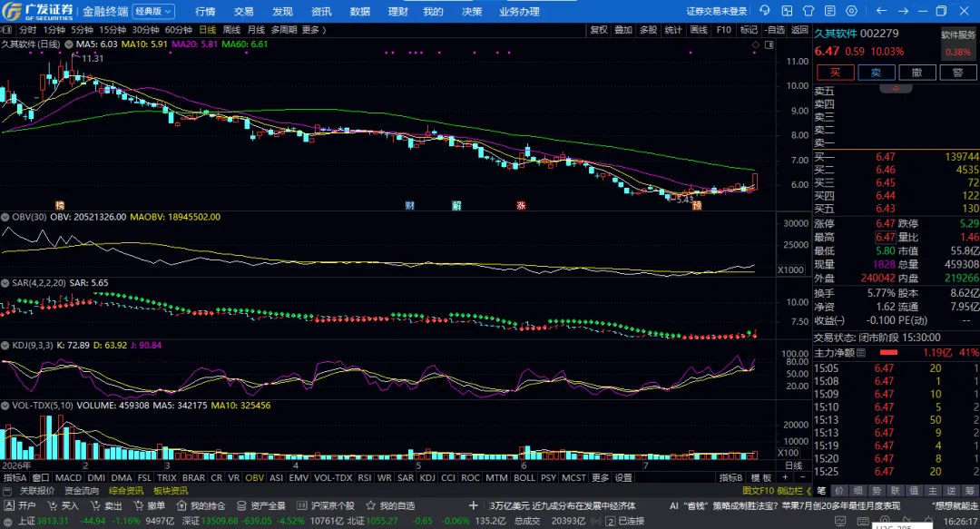The height and width of the screenshot is (529, 980).
Task: Open 指标A indicator group selector
Action: point(15,477)
